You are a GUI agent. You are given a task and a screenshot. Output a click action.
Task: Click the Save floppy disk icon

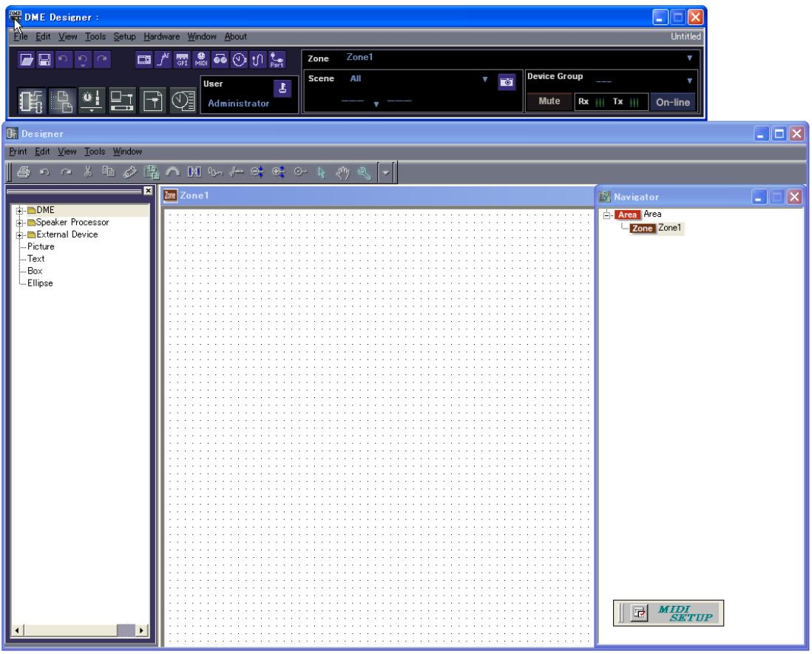pyautogui.click(x=45, y=60)
